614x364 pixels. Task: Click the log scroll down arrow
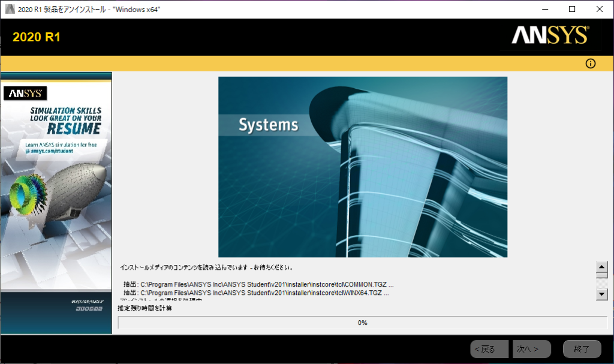coord(602,294)
